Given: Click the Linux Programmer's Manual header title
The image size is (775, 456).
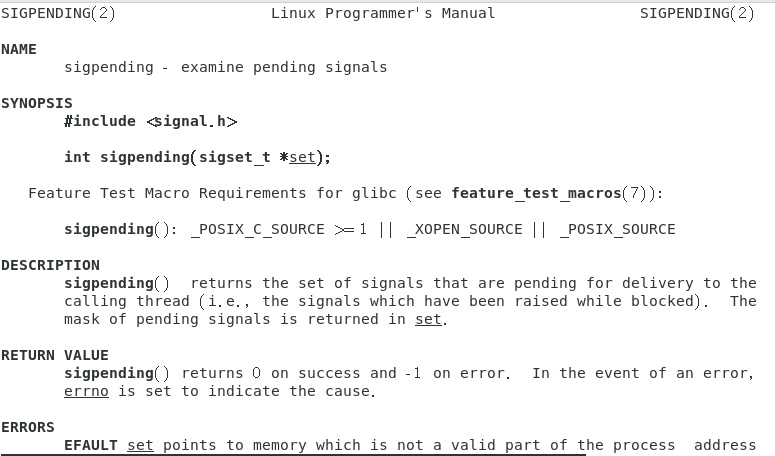Looking at the screenshot, I should pyautogui.click(x=383, y=13).
